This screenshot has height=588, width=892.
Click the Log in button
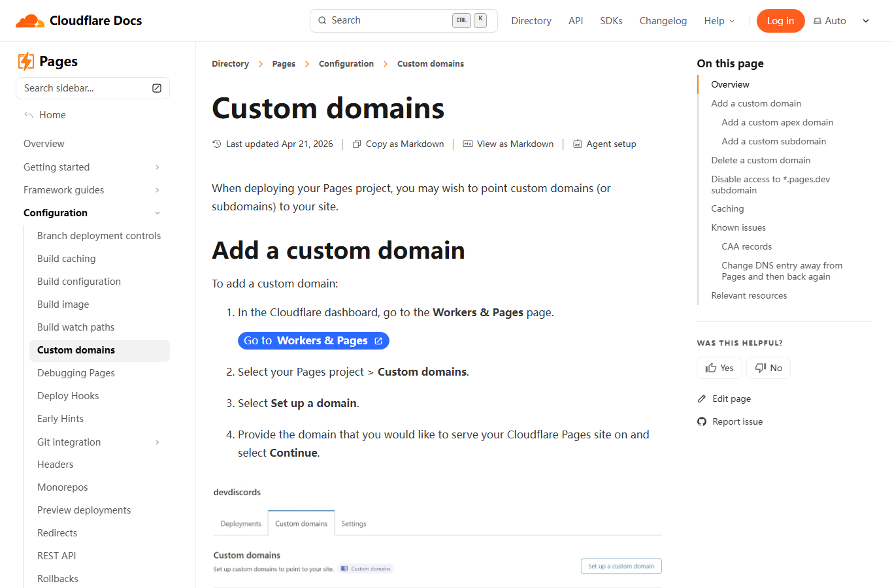click(x=781, y=21)
